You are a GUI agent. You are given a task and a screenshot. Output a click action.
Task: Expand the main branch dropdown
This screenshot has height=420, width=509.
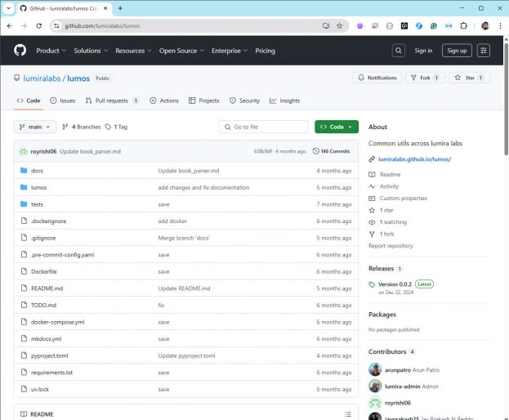coord(35,127)
